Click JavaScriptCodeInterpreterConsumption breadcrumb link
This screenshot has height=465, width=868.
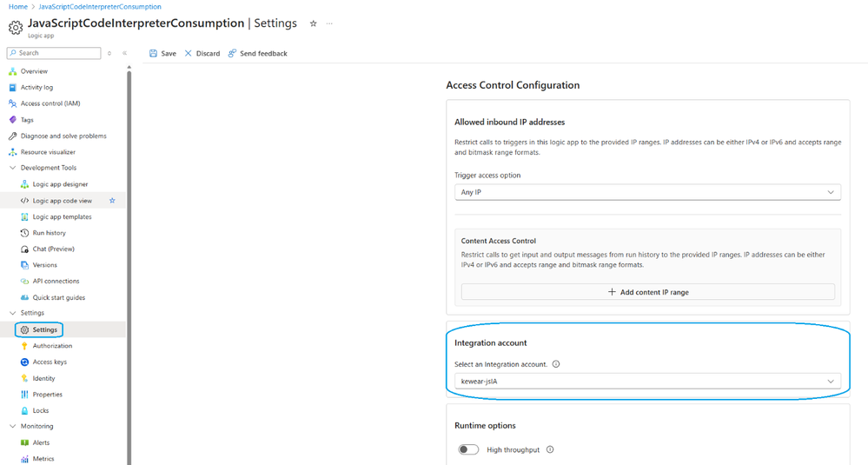point(100,7)
